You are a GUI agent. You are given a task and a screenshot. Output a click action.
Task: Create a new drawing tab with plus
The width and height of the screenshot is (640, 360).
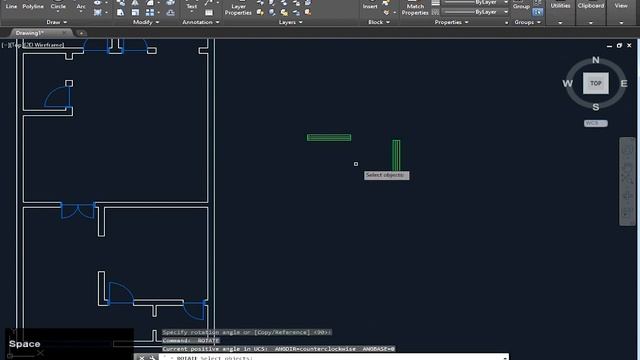click(x=81, y=33)
